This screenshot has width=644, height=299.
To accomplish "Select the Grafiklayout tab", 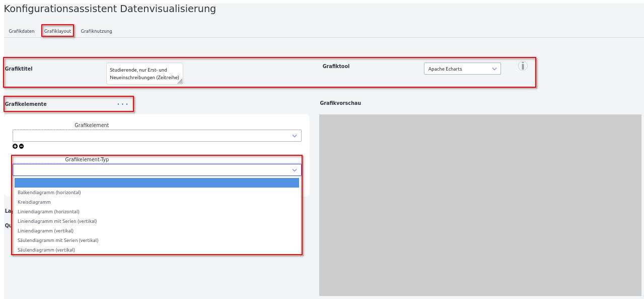I will (57, 31).
